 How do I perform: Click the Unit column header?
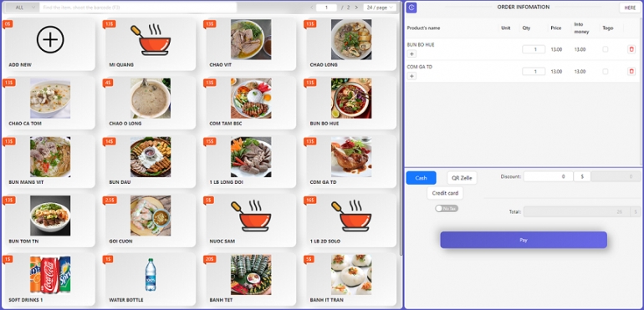pos(506,28)
